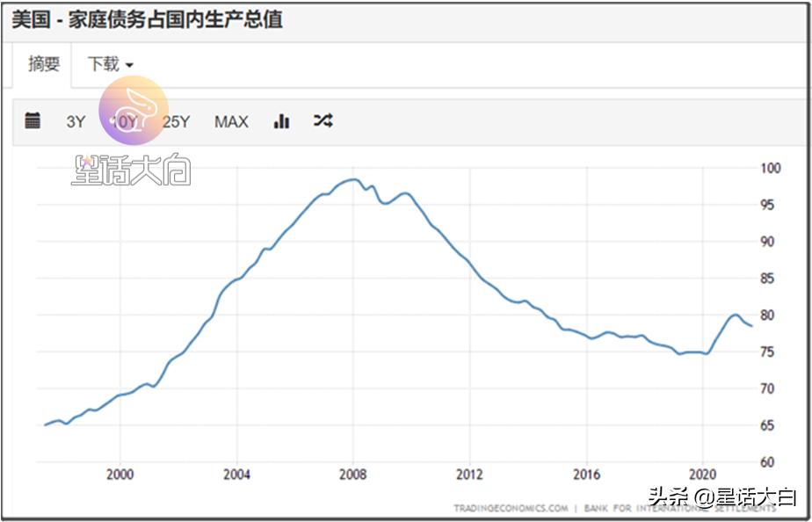Image resolution: width=812 pixels, height=522 pixels.
Task: Click the 2012 x-axis label
Action: (x=469, y=475)
